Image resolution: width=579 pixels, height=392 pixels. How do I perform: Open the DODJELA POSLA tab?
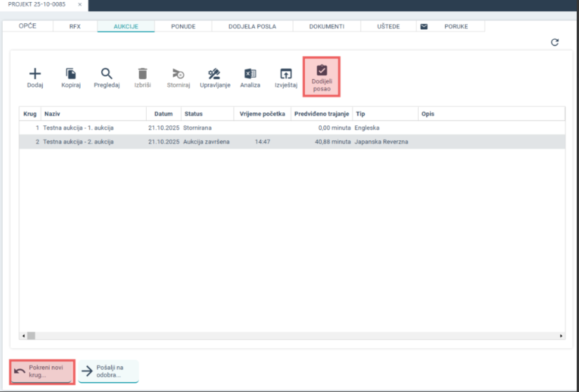251,26
